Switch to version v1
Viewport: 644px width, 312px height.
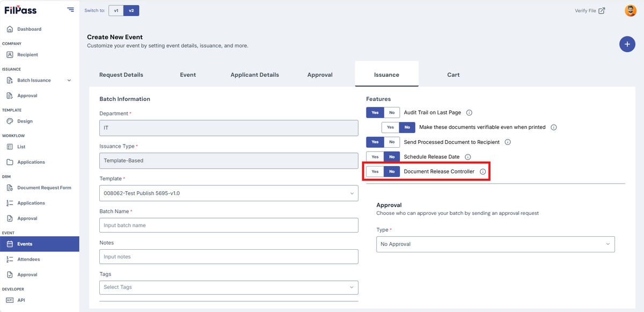(x=116, y=10)
